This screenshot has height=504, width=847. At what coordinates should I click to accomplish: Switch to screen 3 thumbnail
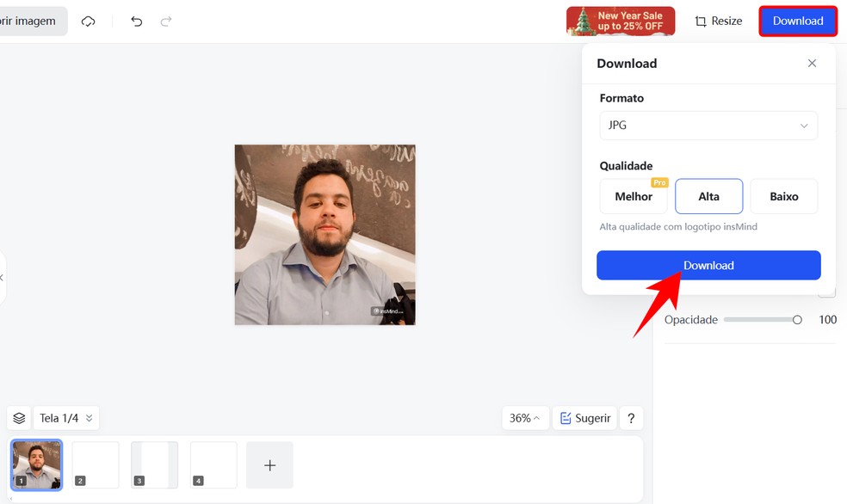tap(154, 464)
